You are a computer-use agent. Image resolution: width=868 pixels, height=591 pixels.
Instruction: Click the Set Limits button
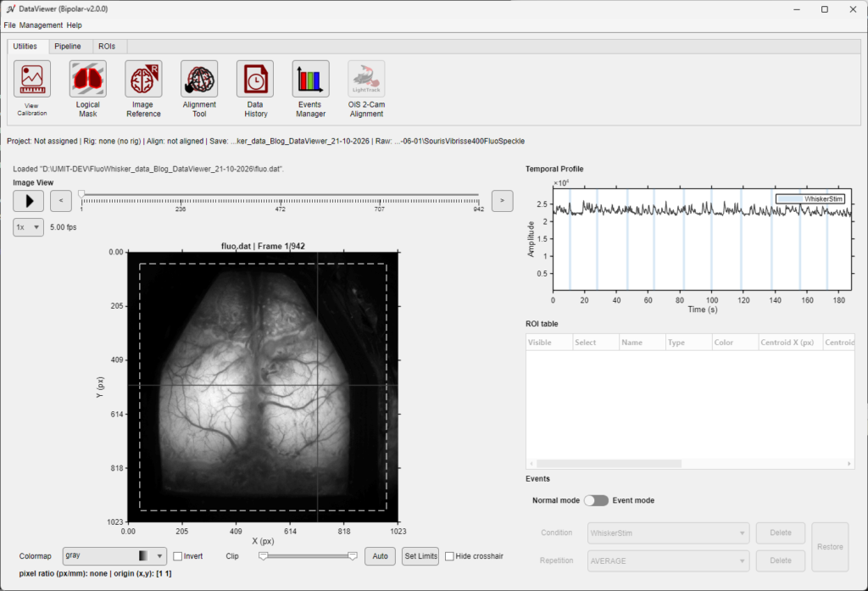(x=420, y=556)
